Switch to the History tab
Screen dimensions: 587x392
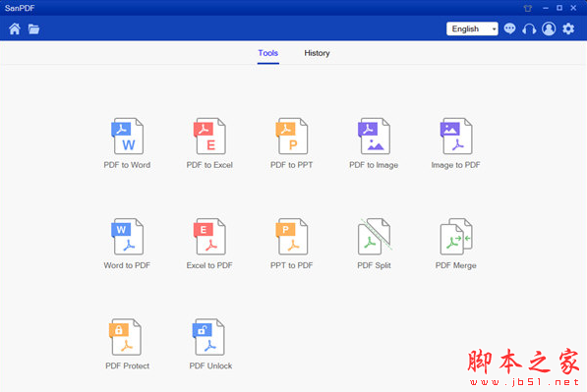point(317,53)
